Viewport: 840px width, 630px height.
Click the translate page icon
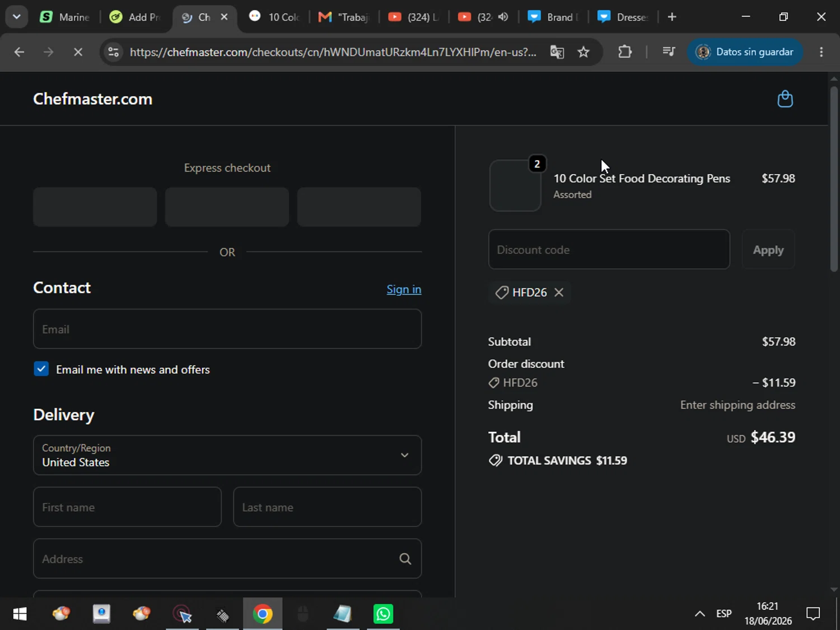coord(557,52)
